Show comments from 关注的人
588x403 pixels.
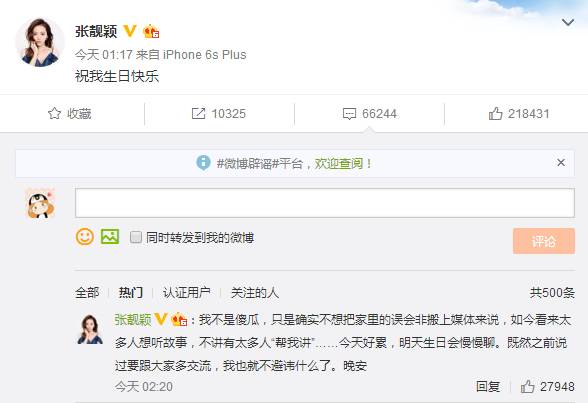255,292
